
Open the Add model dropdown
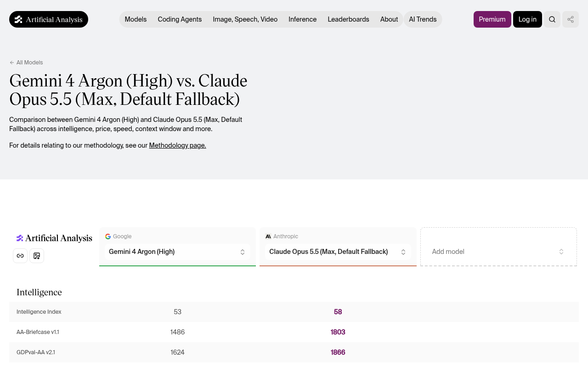click(498, 252)
